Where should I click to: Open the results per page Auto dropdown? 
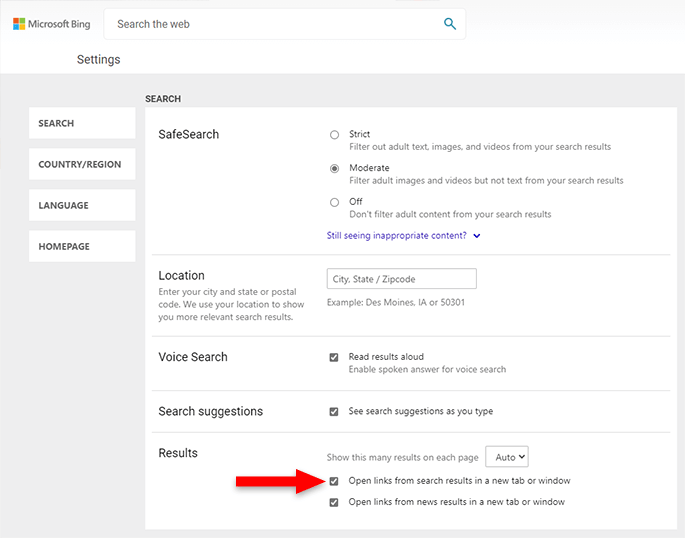507,457
